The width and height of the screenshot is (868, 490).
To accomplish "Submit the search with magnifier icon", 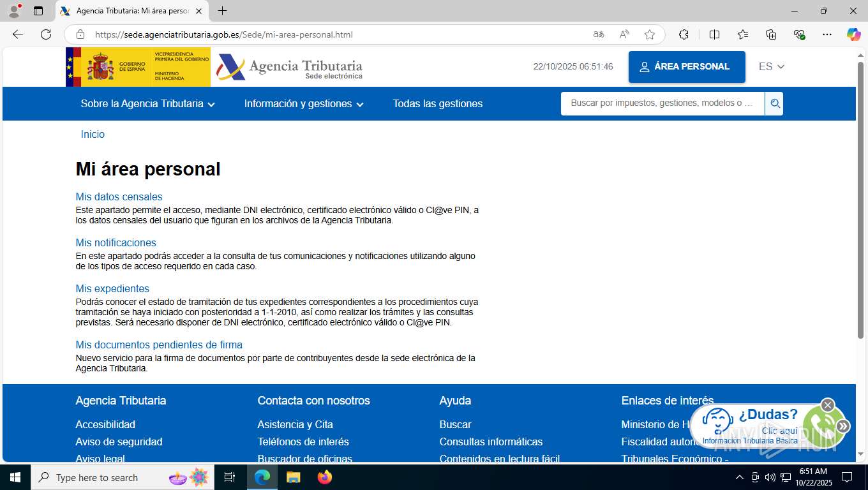I will click(774, 103).
